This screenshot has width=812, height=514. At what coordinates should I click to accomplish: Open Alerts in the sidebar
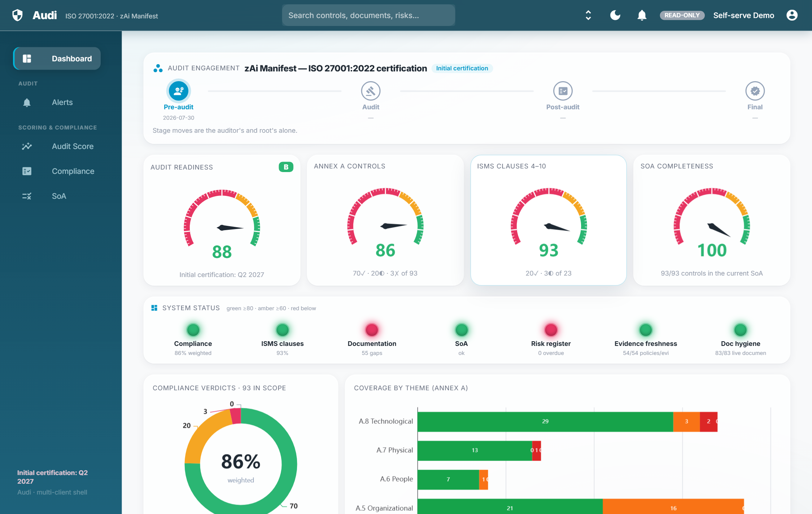click(x=57, y=102)
